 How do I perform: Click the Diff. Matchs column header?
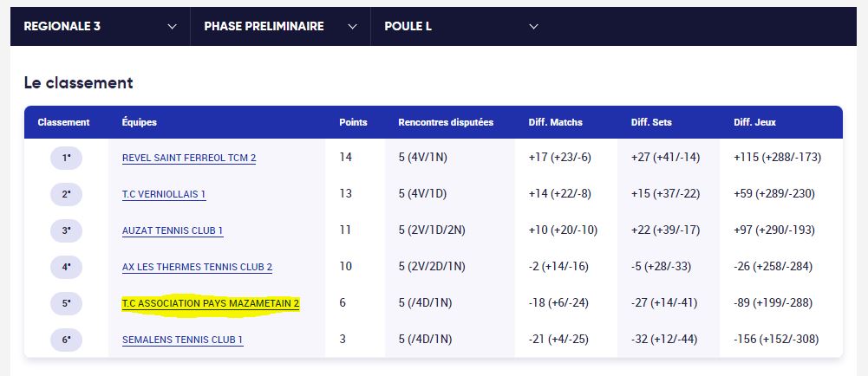click(555, 123)
